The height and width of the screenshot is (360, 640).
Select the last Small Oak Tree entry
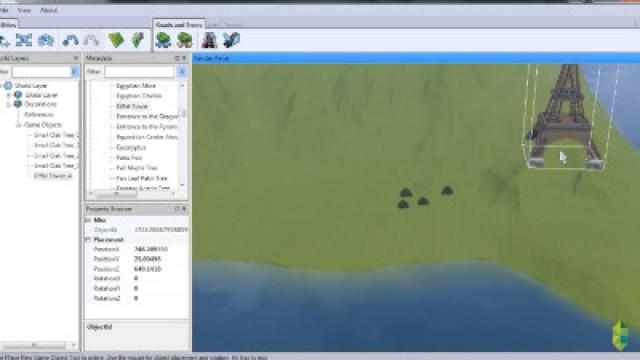point(56,166)
